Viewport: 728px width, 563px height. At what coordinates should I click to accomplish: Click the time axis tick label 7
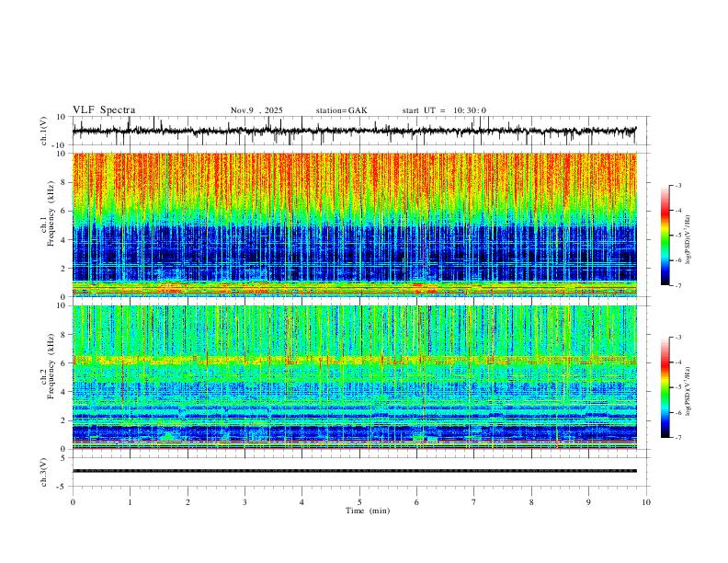[474, 502]
